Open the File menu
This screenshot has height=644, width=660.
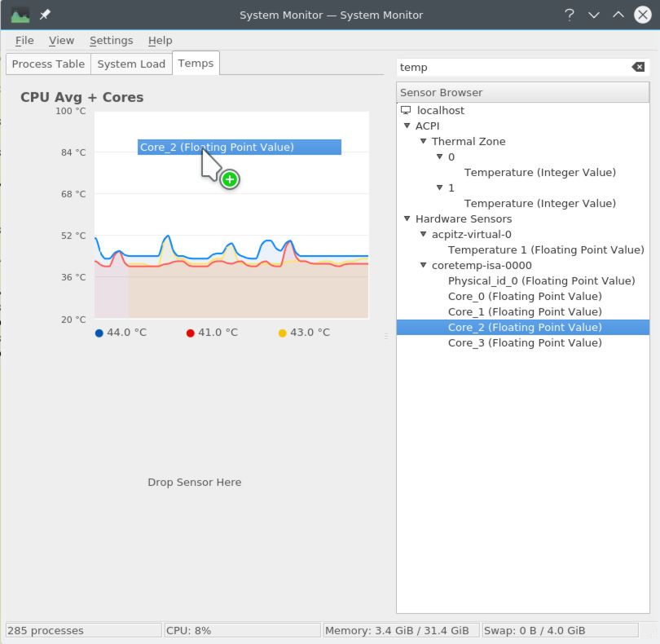point(24,41)
